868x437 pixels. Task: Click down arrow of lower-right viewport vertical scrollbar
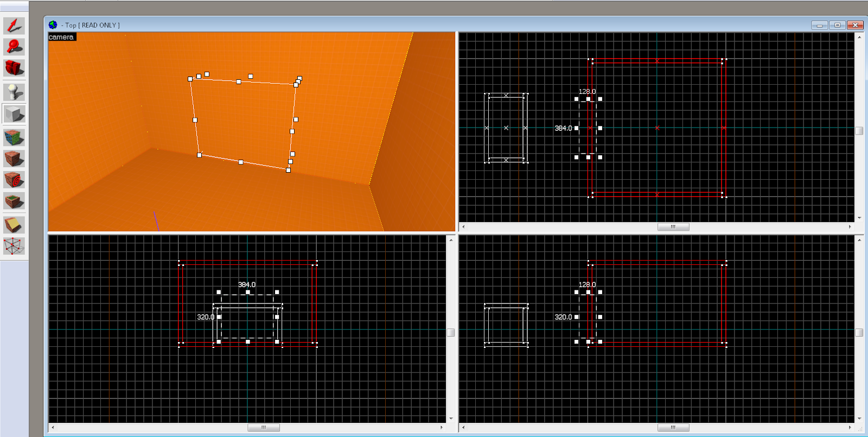859,419
